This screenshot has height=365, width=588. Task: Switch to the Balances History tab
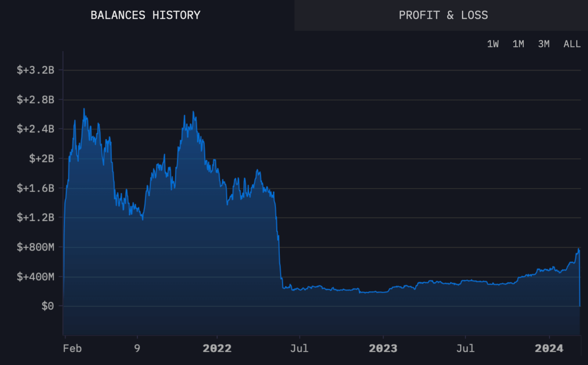pyautogui.click(x=146, y=15)
